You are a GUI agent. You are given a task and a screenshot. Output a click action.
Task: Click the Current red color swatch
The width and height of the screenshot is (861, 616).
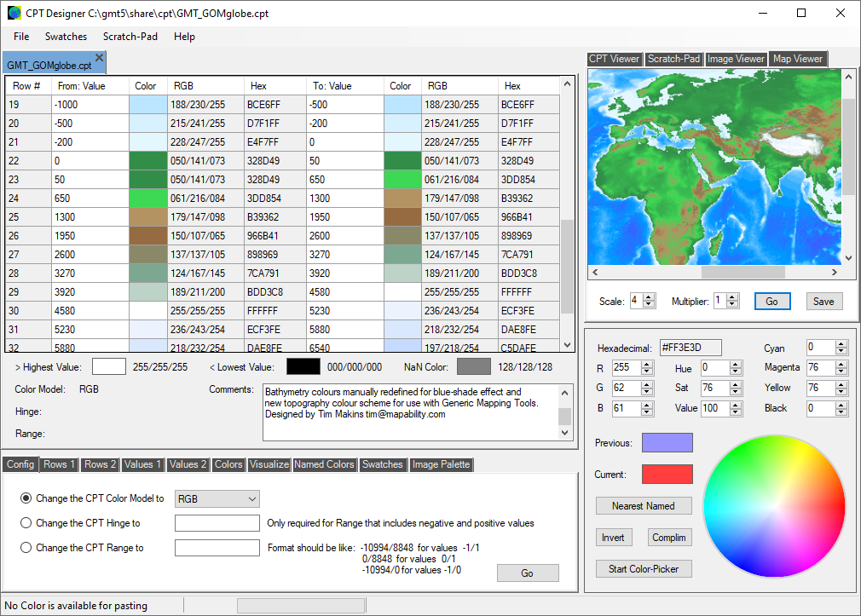click(x=667, y=474)
